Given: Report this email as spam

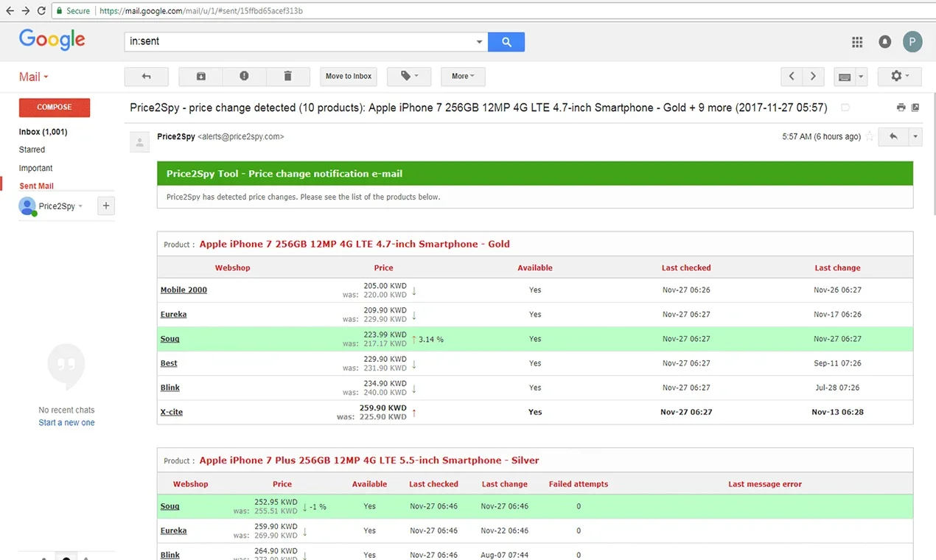Looking at the screenshot, I should tap(244, 76).
